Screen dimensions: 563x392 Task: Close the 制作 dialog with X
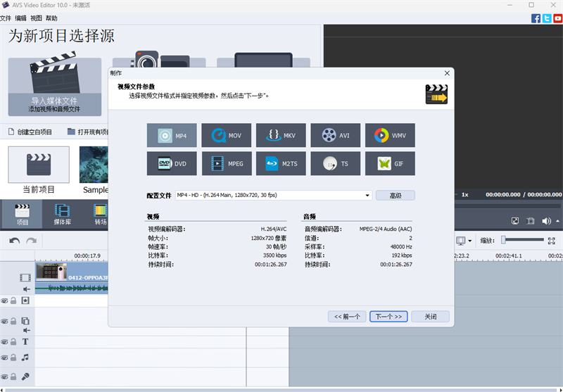(447, 73)
